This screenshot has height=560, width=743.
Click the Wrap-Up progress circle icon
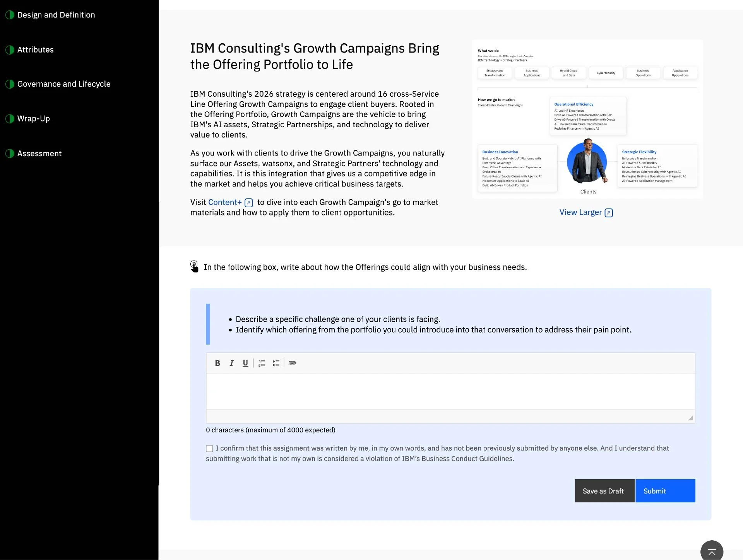10,119
